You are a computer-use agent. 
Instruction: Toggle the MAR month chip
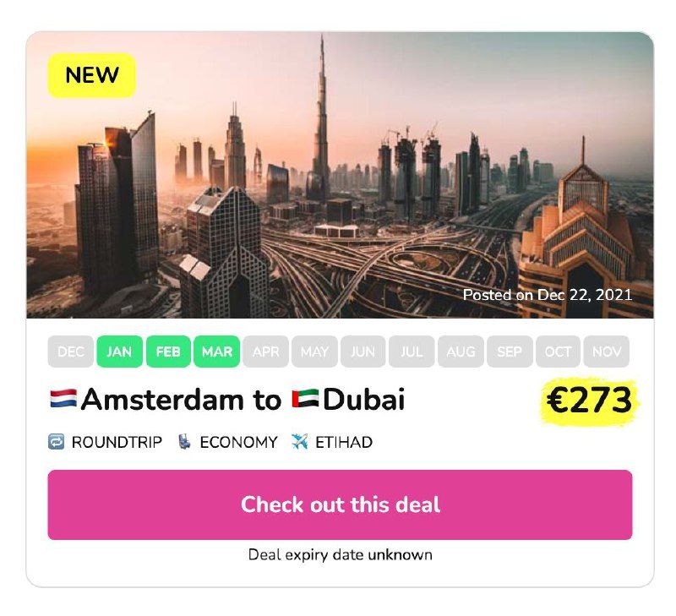tap(217, 352)
